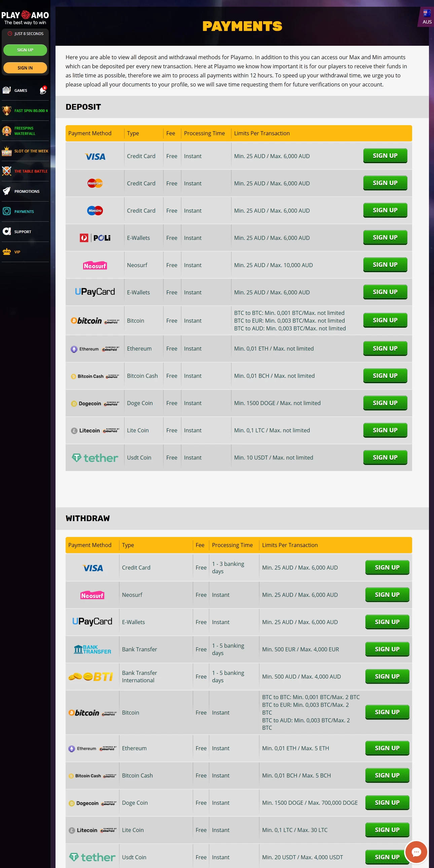Open the Support icon
The image size is (434, 868).
[x=7, y=231]
